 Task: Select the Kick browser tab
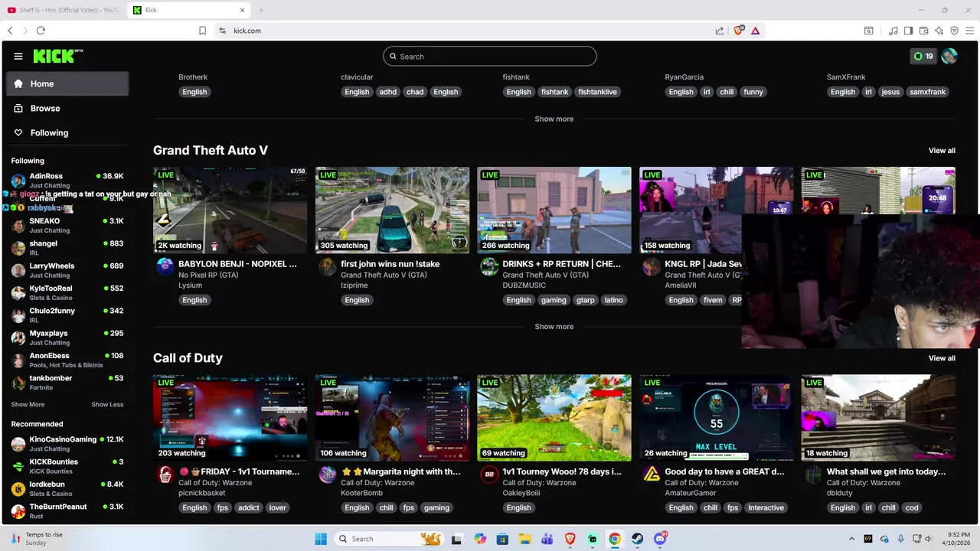coord(188,10)
